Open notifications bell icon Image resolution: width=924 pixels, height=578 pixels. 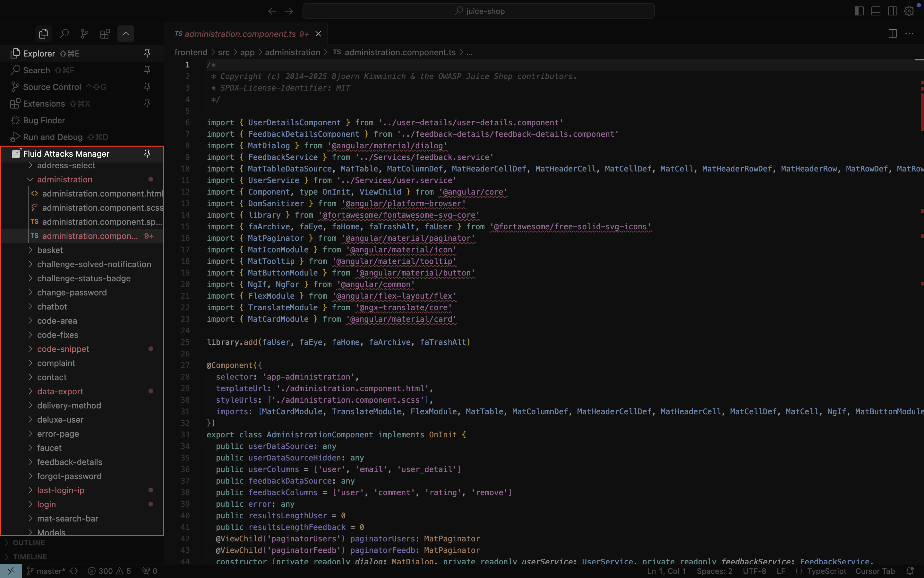pos(910,571)
